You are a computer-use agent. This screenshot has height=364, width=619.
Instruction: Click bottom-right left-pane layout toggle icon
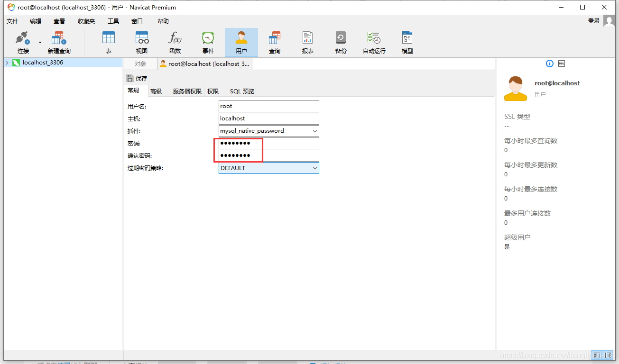coord(598,355)
